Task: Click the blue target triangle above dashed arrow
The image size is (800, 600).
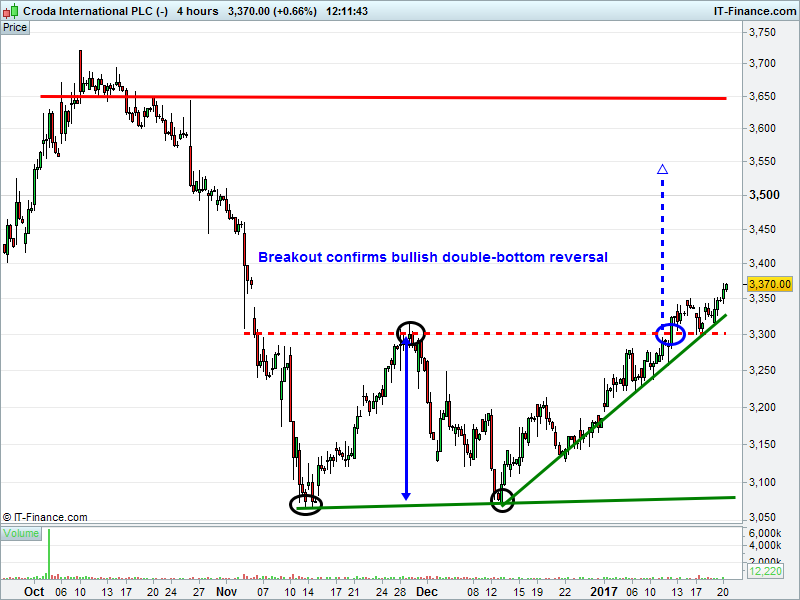Action: (662, 169)
